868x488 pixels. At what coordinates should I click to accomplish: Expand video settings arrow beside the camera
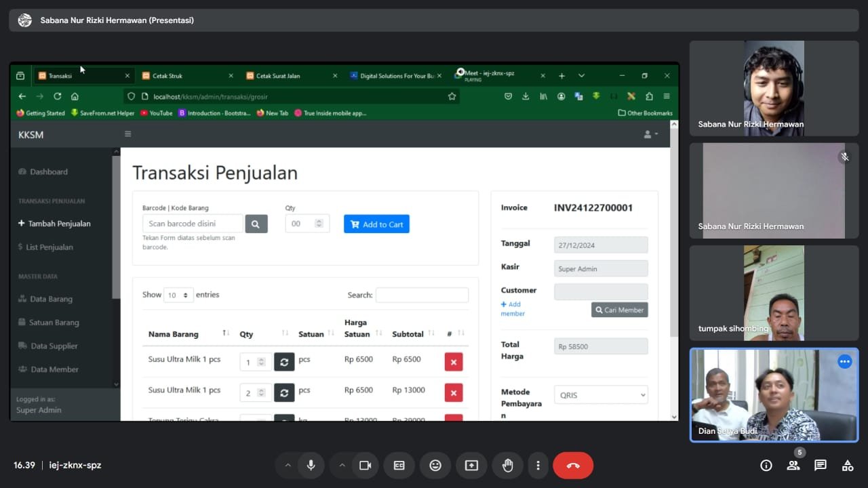pyautogui.click(x=342, y=466)
